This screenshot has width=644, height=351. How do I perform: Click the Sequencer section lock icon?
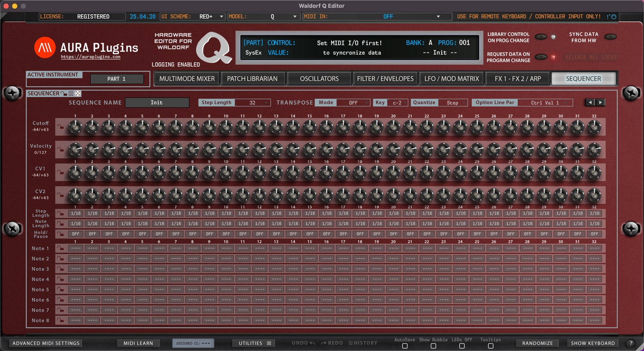(64, 94)
